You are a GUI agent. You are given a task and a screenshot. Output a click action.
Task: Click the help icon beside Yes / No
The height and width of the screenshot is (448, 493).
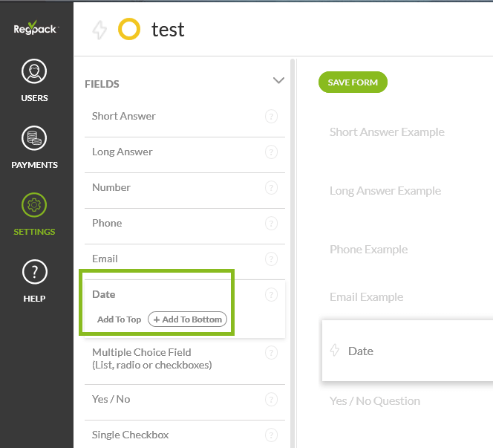point(271,400)
